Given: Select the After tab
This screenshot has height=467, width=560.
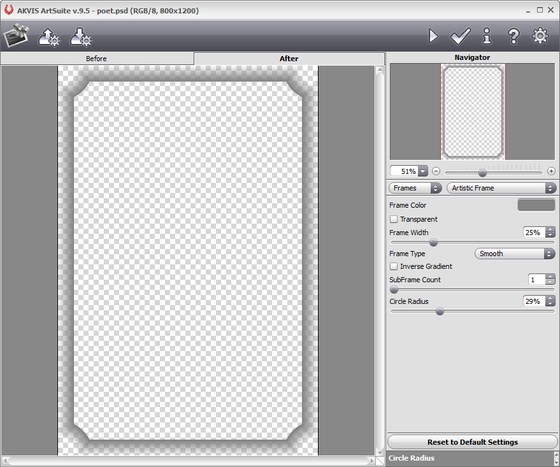Looking at the screenshot, I should (x=289, y=59).
